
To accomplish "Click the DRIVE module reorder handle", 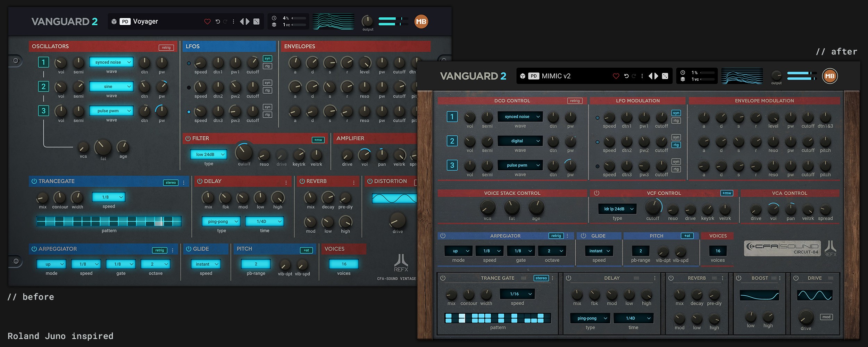I will 831,278.
